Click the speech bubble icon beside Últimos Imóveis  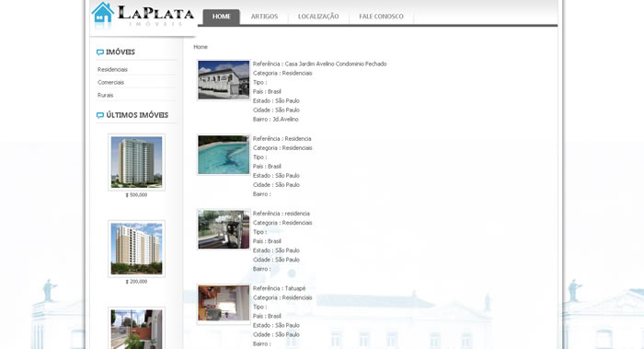[99, 115]
